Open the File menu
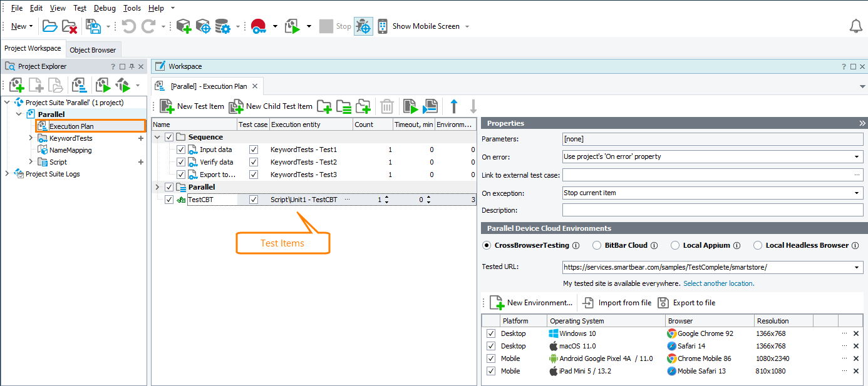The image size is (868, 386). [17, 8]
